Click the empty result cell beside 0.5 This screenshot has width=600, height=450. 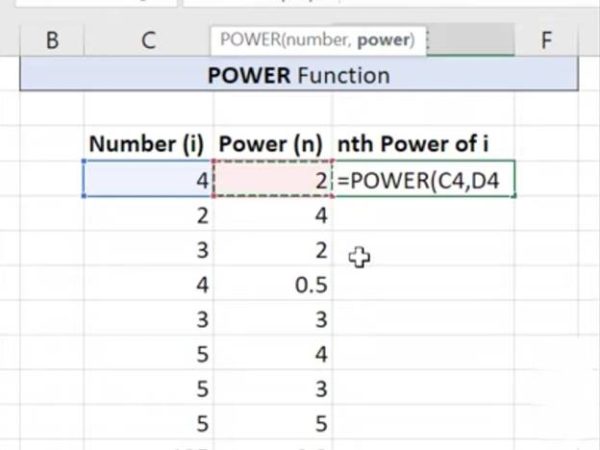tap(424, 284)
